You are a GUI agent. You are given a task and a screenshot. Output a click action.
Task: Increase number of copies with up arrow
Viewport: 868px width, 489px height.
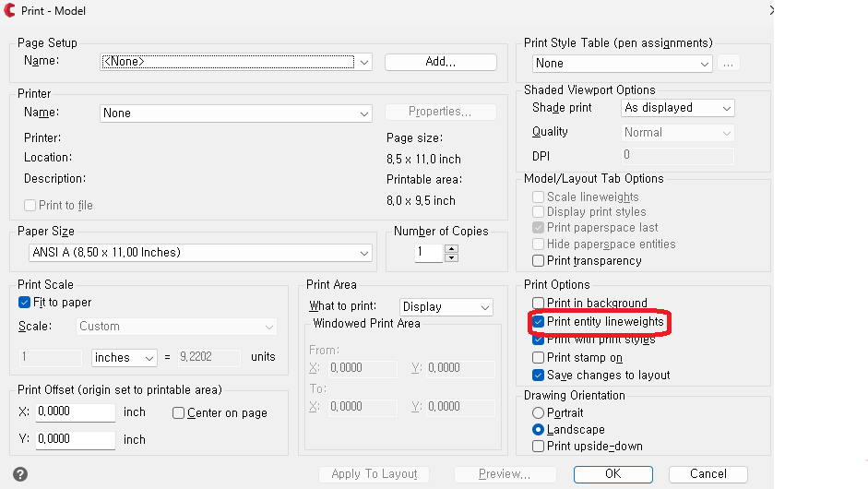451,246
